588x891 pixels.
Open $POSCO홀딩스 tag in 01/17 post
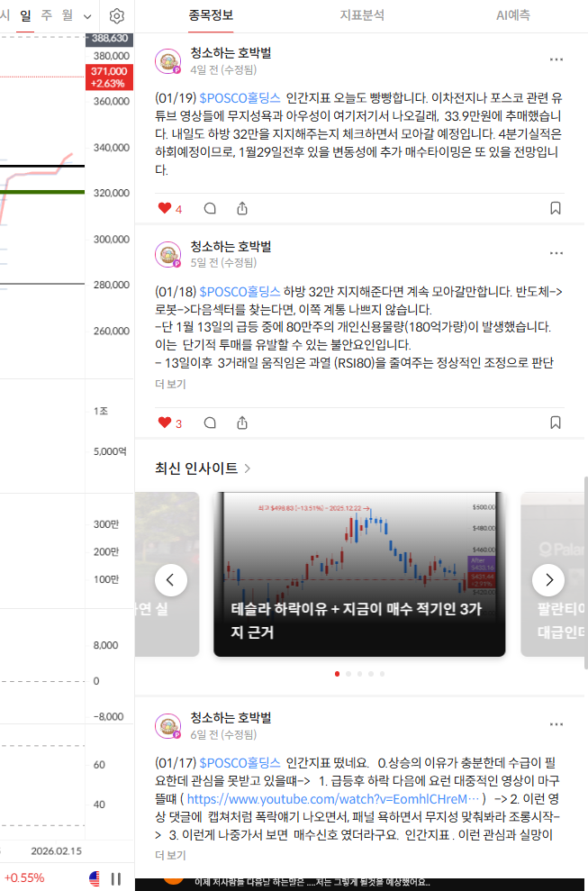coord(240,762)
